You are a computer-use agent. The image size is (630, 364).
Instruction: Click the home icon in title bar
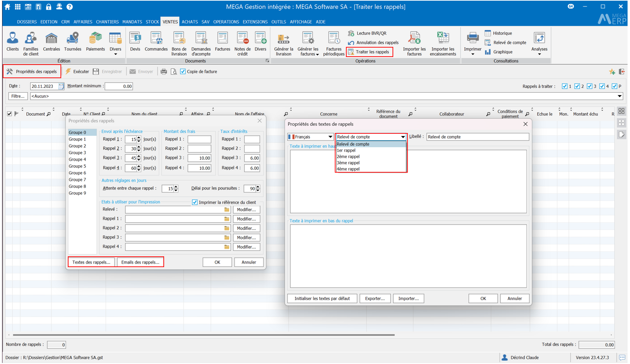(x=7, y=7)
